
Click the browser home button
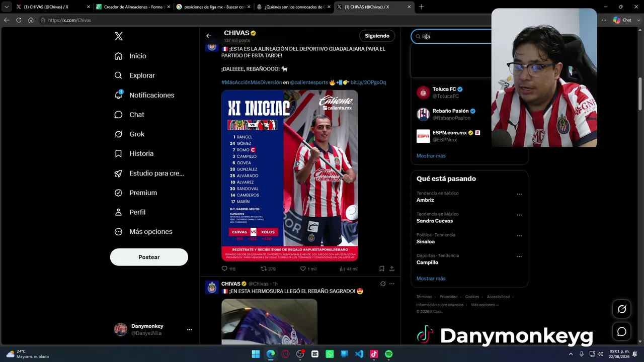(x=31, y=20)
